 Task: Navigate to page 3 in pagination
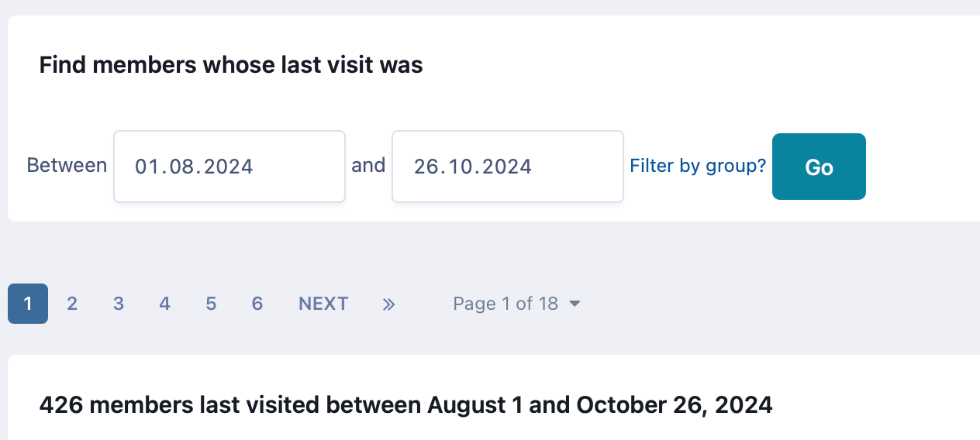pos(119,304)
